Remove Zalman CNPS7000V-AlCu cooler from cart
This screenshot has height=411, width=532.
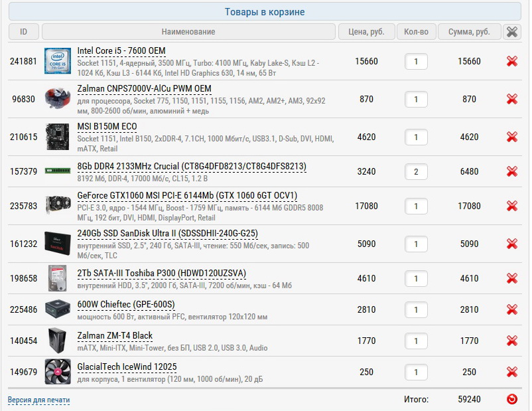(x=511, y=99)
